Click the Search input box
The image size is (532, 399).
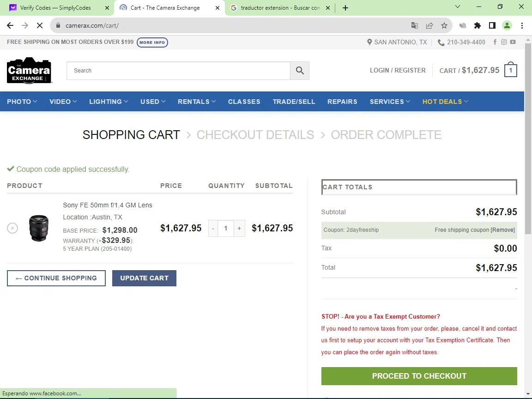pos(178,71)
